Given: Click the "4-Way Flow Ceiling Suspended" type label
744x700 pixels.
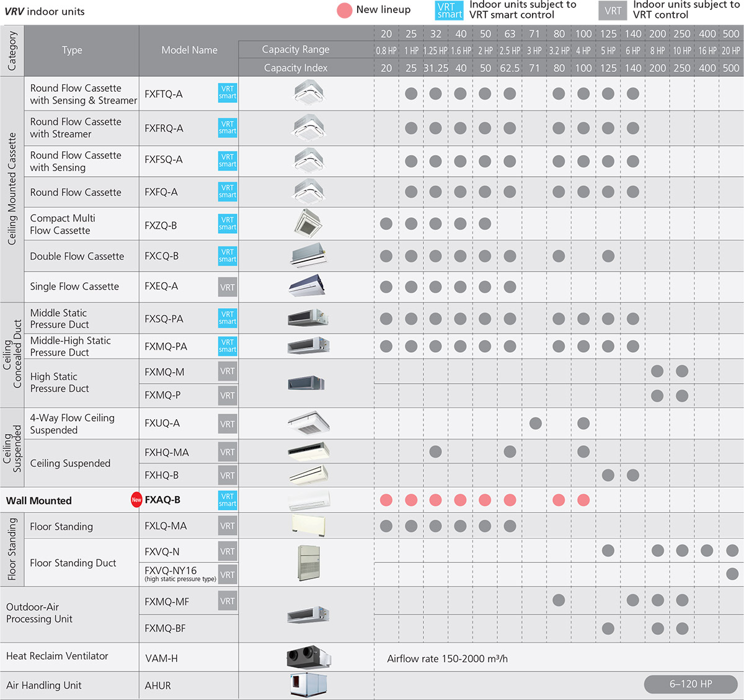Looking at the screenshot, I should 72,424.
